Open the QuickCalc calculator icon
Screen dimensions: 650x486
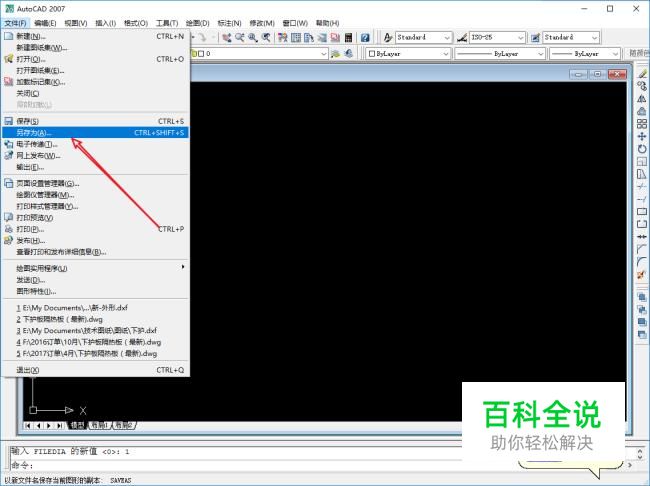(349, 38)
